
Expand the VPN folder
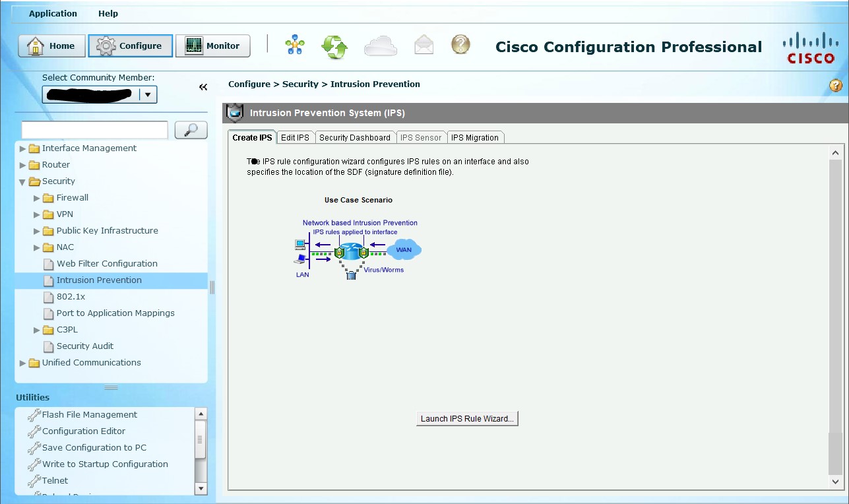pos(37,214)
